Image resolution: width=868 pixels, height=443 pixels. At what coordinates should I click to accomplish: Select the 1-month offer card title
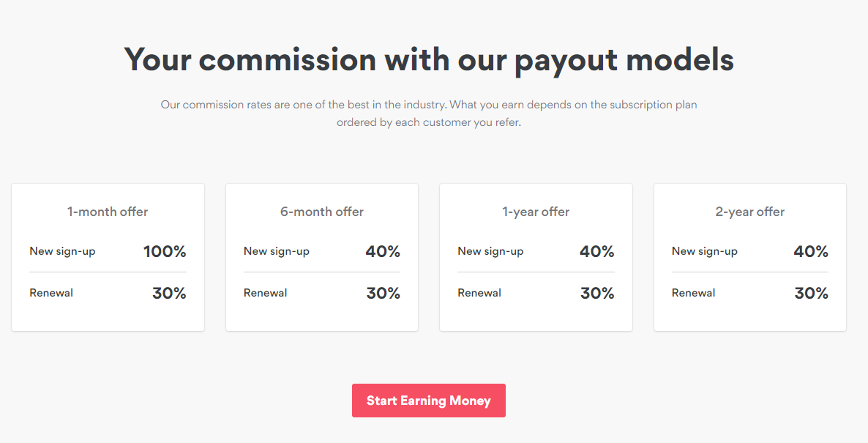coord(108,212)
